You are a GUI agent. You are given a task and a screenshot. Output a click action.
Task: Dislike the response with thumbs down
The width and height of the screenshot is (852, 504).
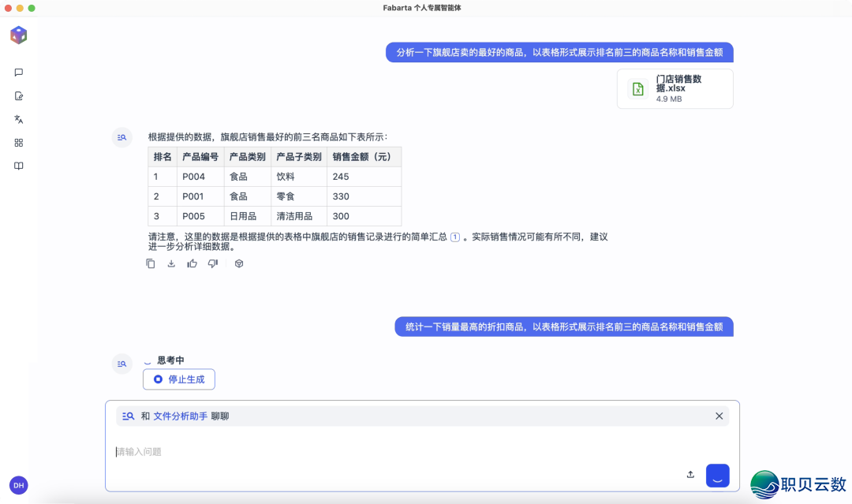click(212, 263)
